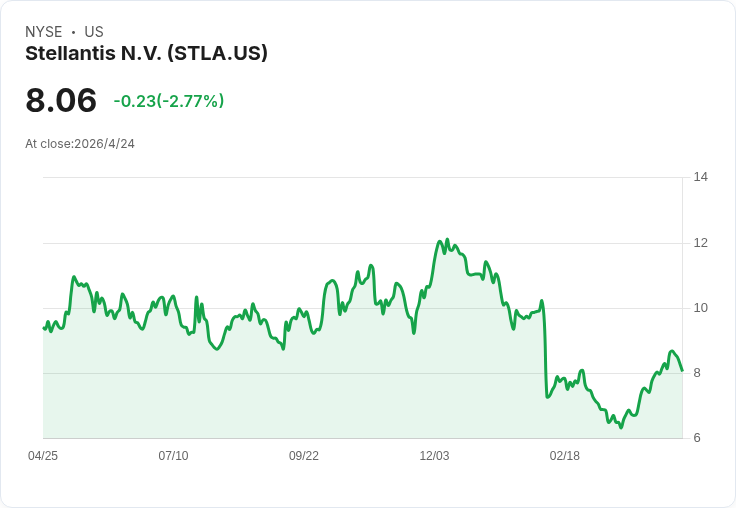Click the -0.23(-2.77%) change value
Image resolution: width=736 pixels, height=508 pixels.
point(169,101)
